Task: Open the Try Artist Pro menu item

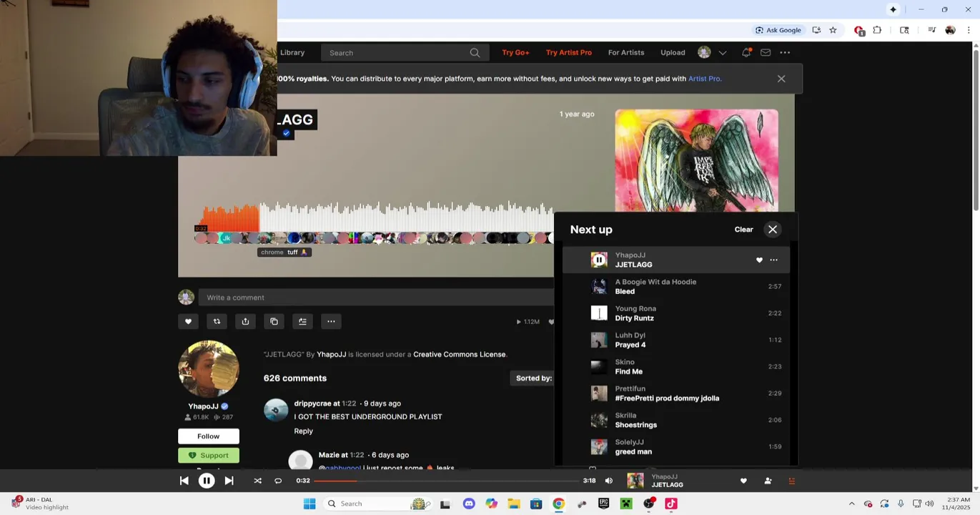Action: (569, 52)
